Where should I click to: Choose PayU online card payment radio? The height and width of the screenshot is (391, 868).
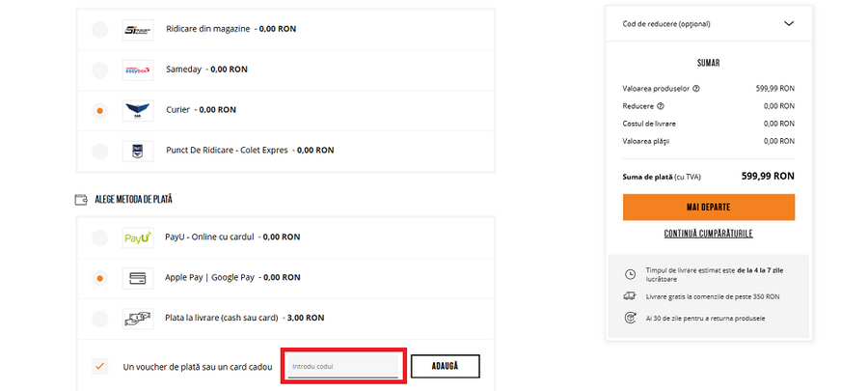click(99, 237)
